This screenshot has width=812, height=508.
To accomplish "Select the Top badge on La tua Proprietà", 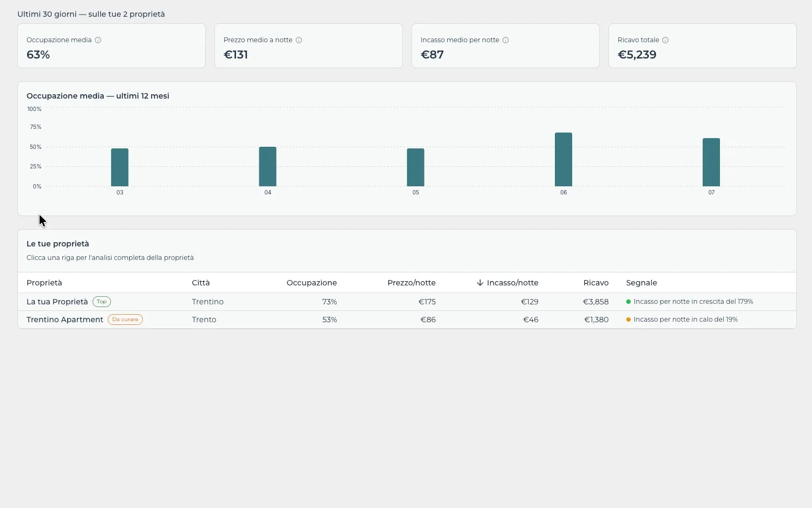I will pyautogui.click(x=102, y=302).
